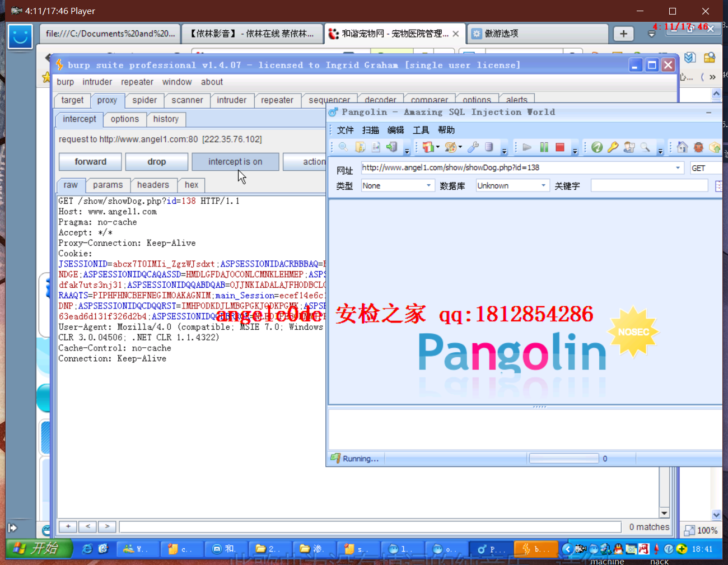This screenshot has width=728, height=565.
Task: Click the browser zoom 100% indicator icon
Action: pos(690,530)
